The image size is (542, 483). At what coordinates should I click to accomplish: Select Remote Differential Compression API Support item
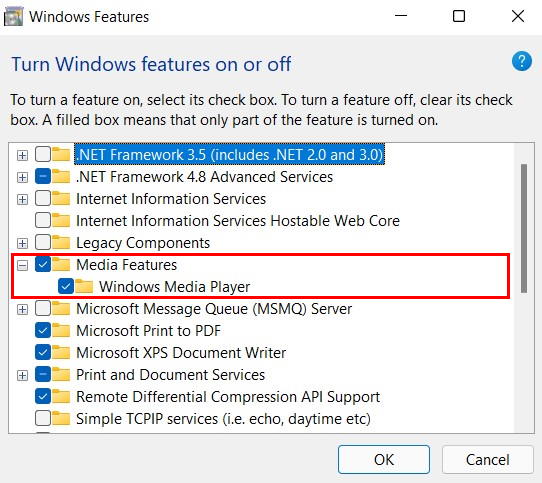[x=228, y=397]
